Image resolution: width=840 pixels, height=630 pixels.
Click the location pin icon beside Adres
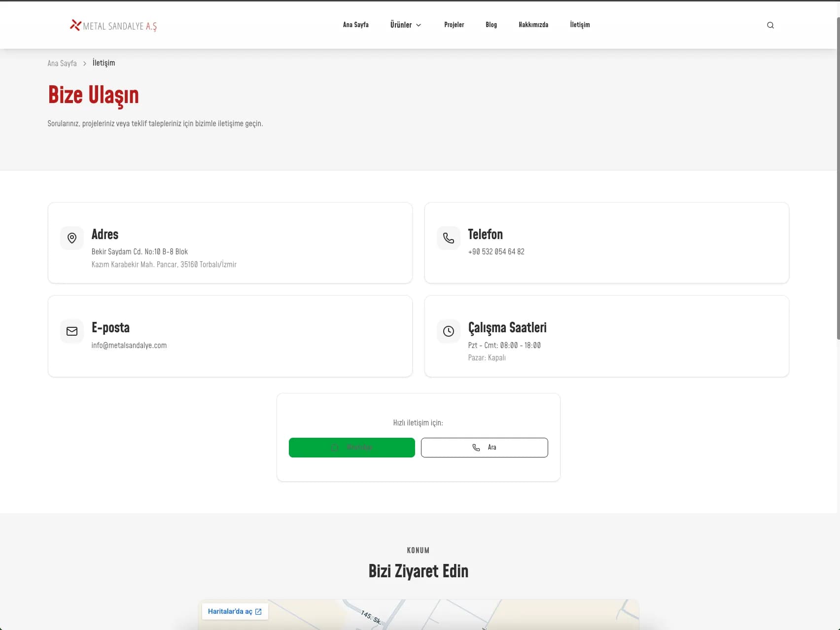click(72, 238)
